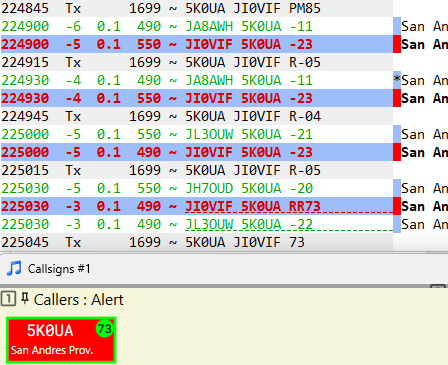
Task: Select the highlighted 225000 row JI0VIF 5K0UA -23
Action: [x=197, y=152]
